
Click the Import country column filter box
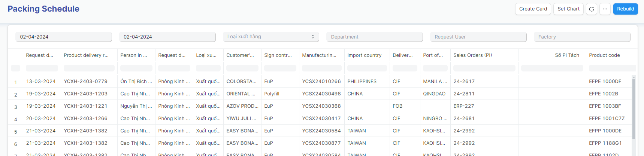point(367,68)
